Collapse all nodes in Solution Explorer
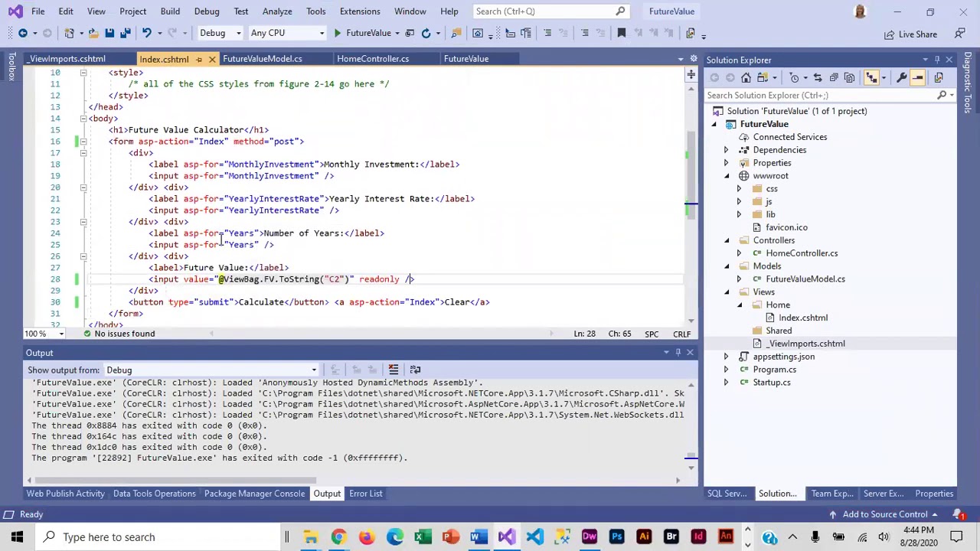 coord(834,77)
